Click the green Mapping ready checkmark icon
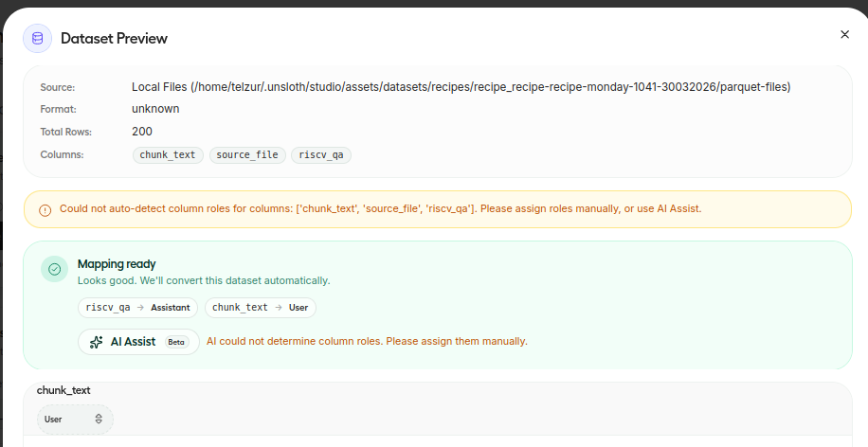The height and width of the screenshot is (447, 868). coord(55,269)
